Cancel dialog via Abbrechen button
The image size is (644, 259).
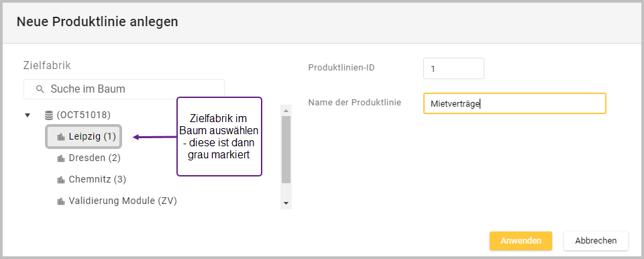[596, 241]
